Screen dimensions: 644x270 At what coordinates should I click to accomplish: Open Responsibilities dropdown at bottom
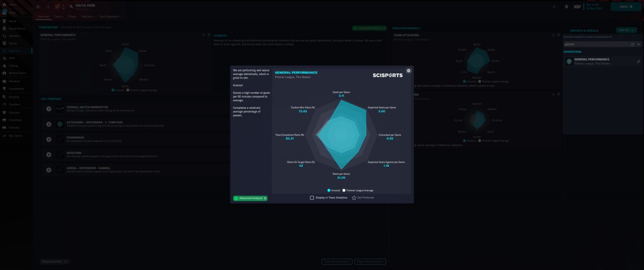pyautogui.click(x=54, y=261)
